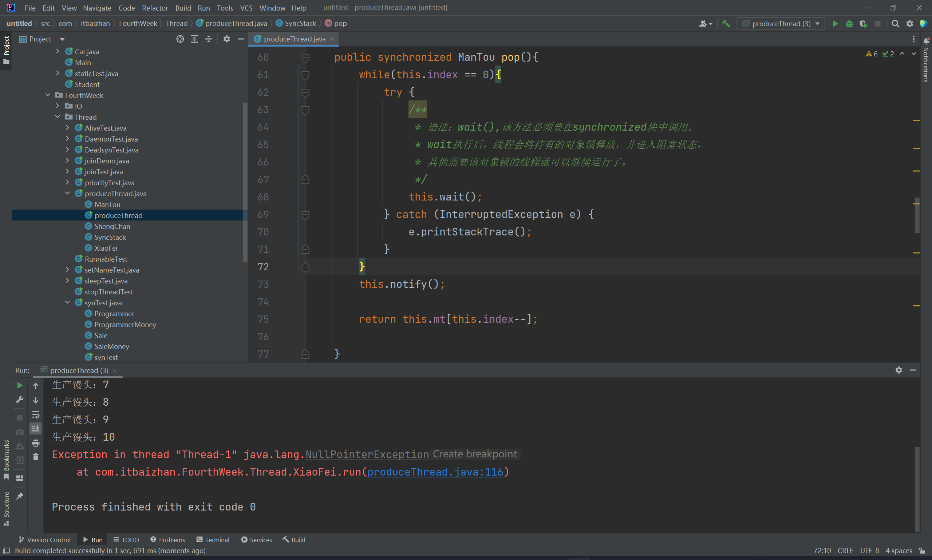Expand the IO folder
The width and height of the screenshot is (932, 560).
pos(58,106)
